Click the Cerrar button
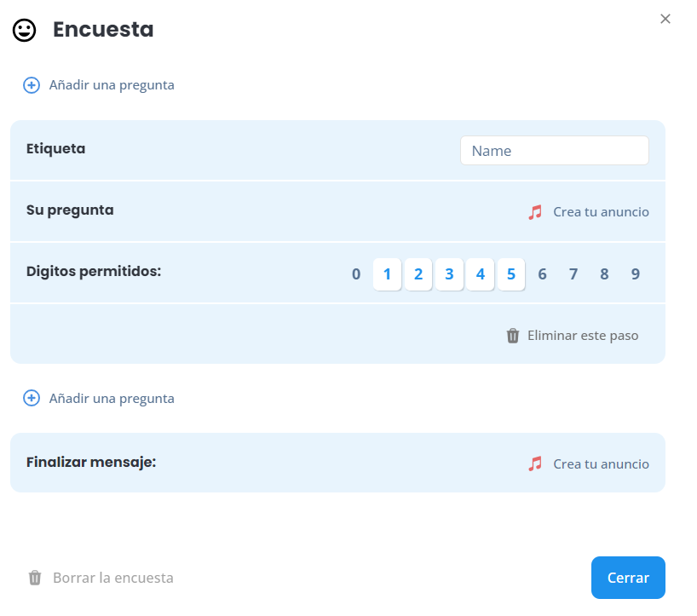 [628, 578]
